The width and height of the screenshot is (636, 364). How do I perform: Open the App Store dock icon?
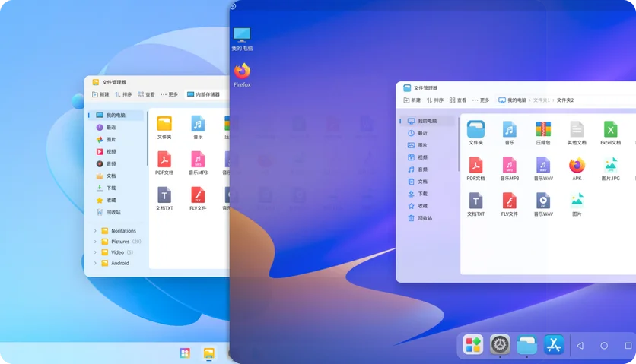(553, 345)
